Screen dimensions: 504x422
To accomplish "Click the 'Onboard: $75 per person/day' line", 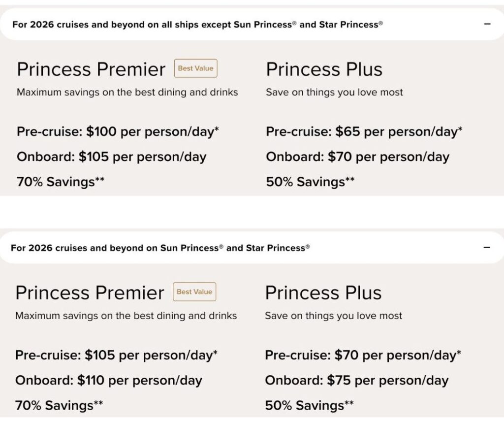I will [356, 380].
